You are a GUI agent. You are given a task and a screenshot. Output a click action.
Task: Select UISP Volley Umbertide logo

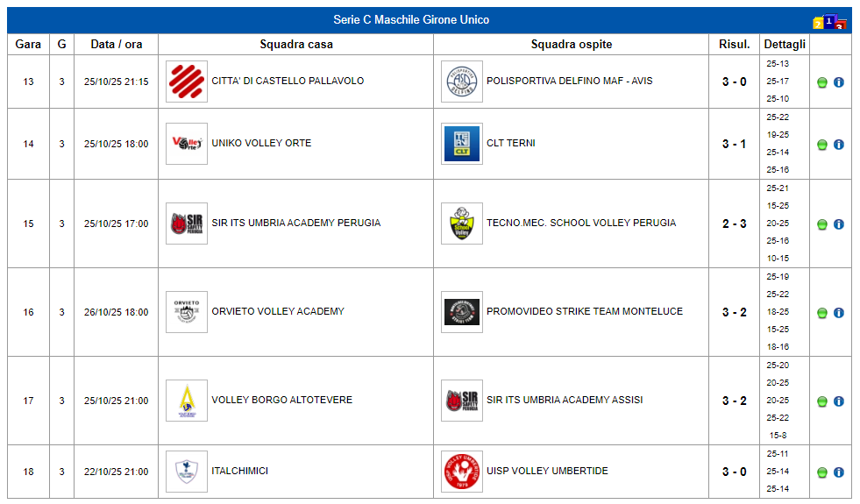click(x=462, y=472)
